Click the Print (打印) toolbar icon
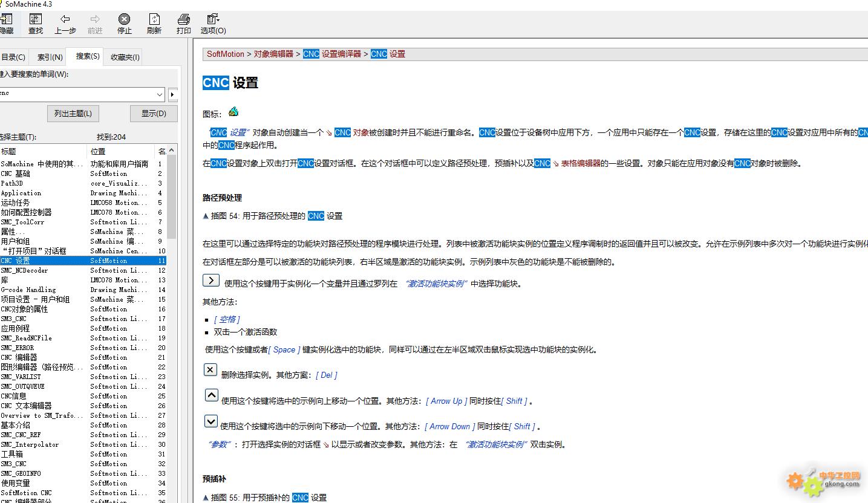 coord(184,19)
